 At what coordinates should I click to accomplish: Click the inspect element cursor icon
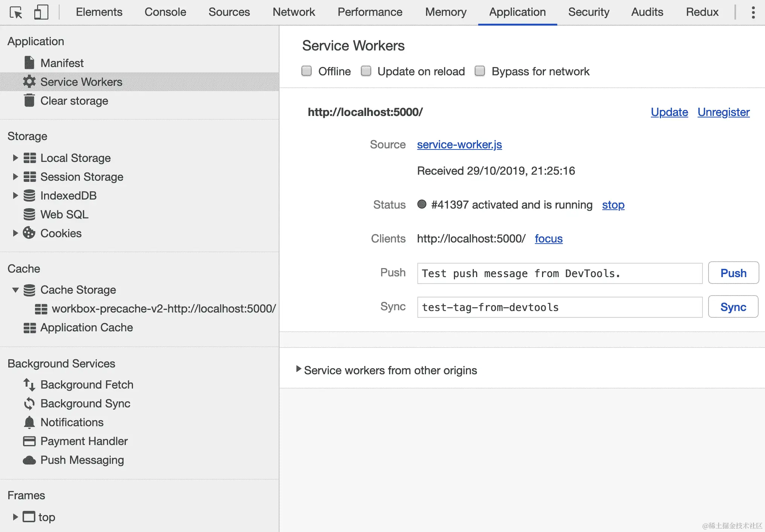pos(16,12)
